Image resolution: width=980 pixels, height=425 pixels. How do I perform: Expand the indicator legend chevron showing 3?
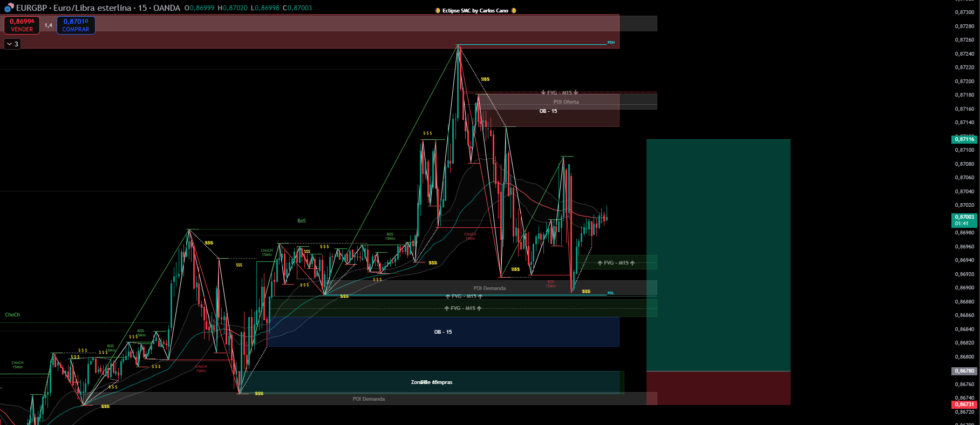point(12,44)
